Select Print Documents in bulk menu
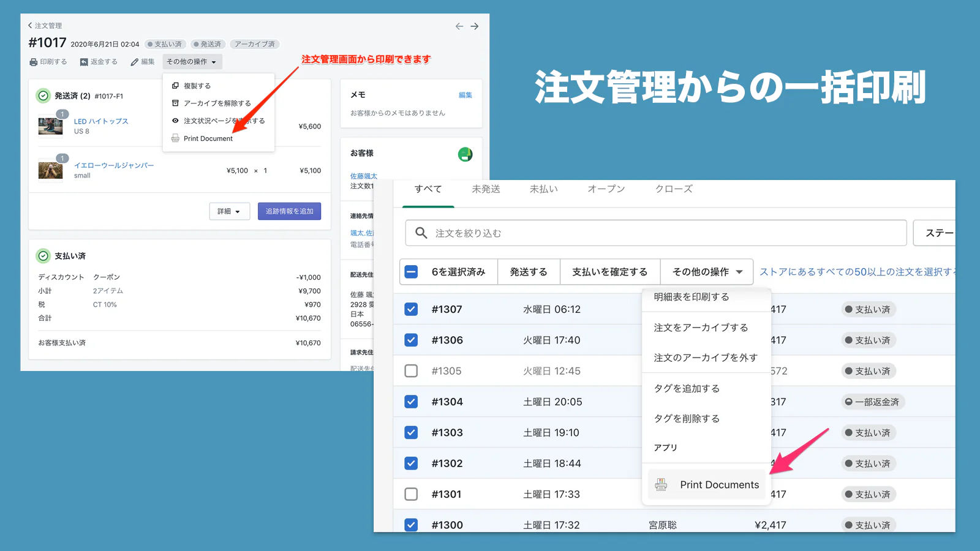The width and height of the screenshot is (980, 551). pyautogui.click(x=707, y=484)
